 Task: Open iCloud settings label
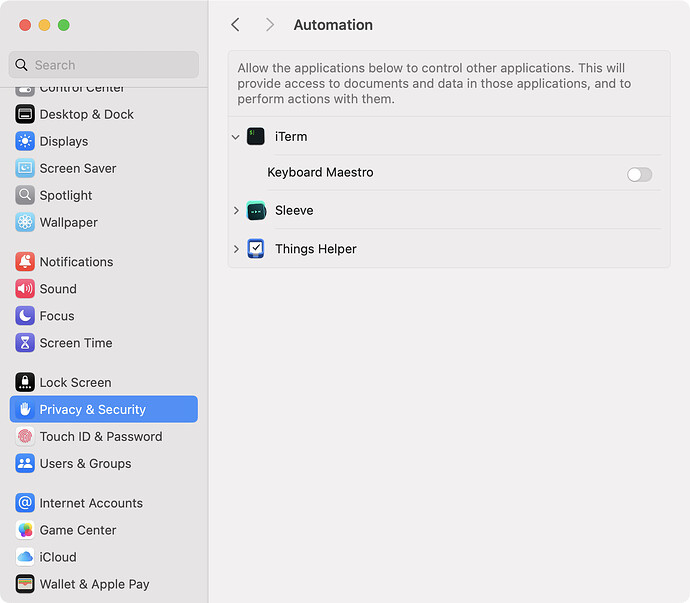tap(58, 557)
